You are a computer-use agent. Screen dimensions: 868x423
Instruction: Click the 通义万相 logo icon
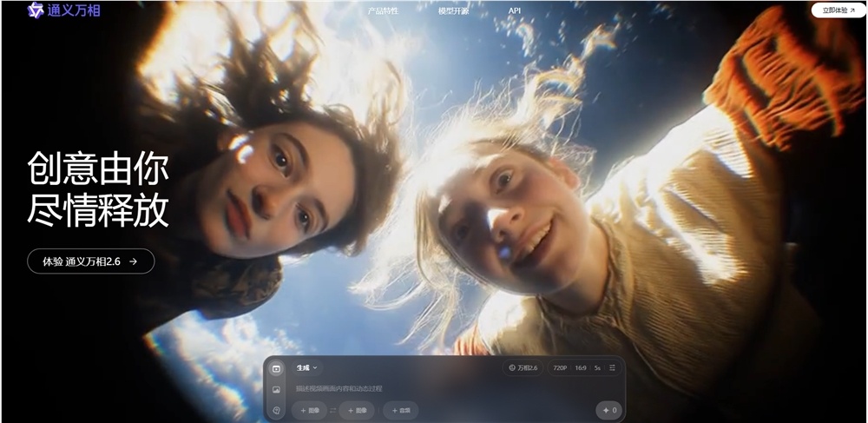coord(36,10)
